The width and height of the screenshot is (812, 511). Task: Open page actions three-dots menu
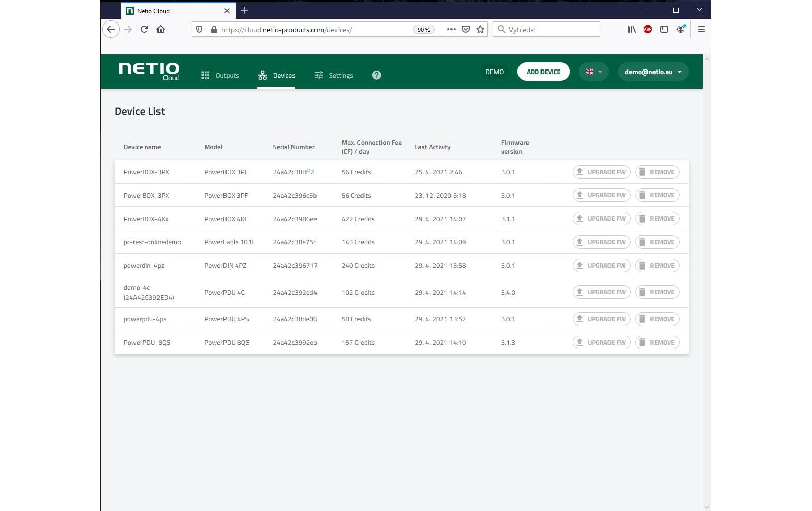coord(451,29)
